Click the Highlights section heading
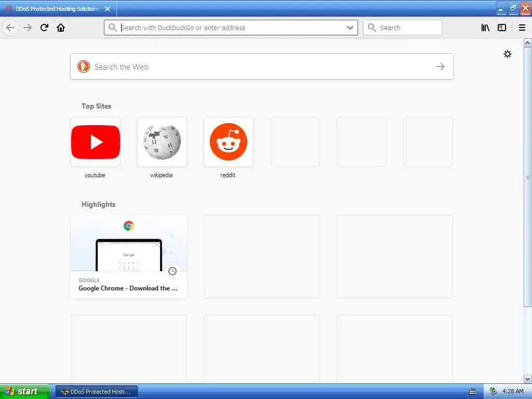Screen dimensions: 532x399 tap(98, 204)
